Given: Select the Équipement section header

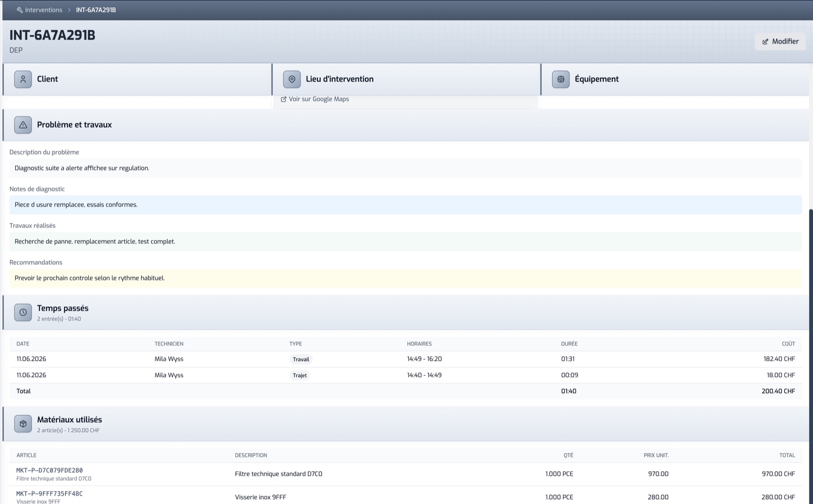Looking at the screenshot, I should (x=675, y=79).
